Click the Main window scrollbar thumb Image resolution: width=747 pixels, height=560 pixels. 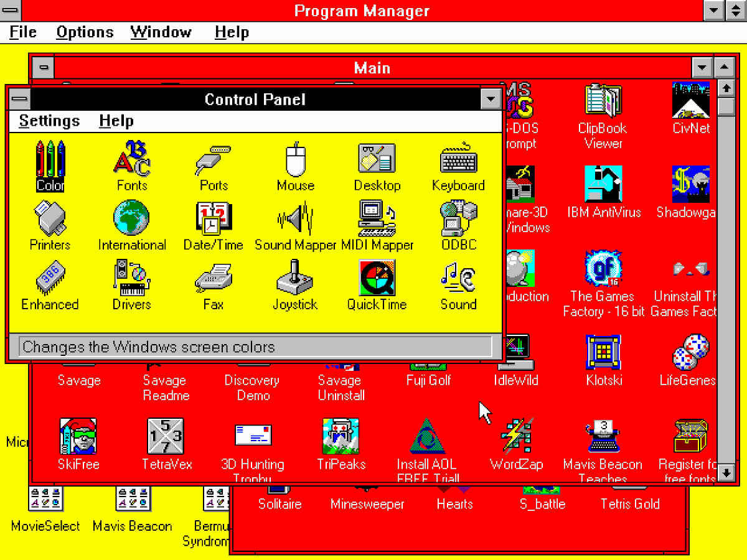pos(726,106)
